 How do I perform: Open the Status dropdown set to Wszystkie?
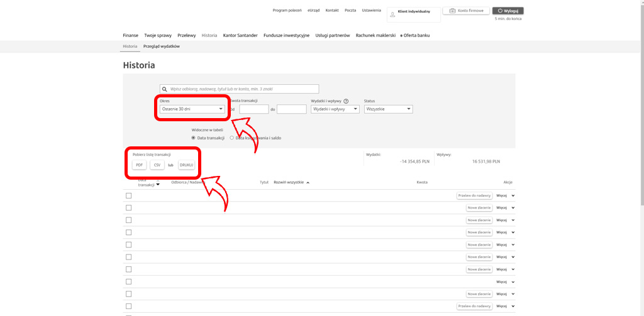click(x=388, y=109)
